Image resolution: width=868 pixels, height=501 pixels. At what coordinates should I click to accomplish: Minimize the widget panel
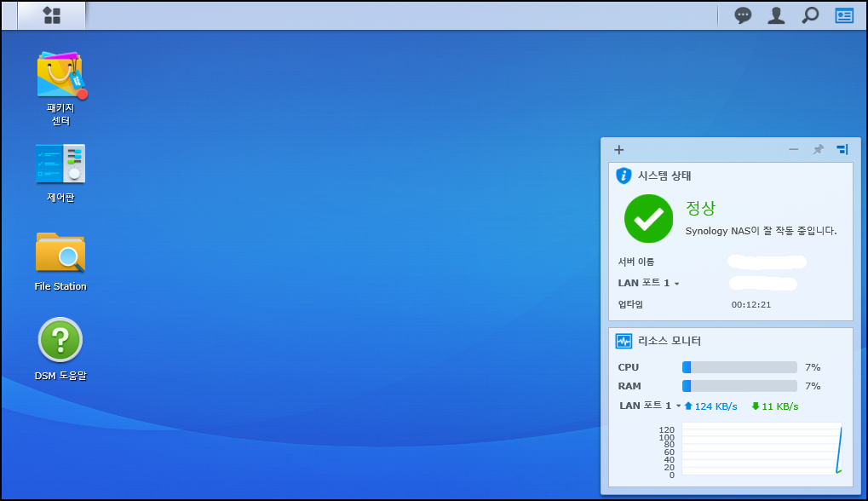point(793,149)
